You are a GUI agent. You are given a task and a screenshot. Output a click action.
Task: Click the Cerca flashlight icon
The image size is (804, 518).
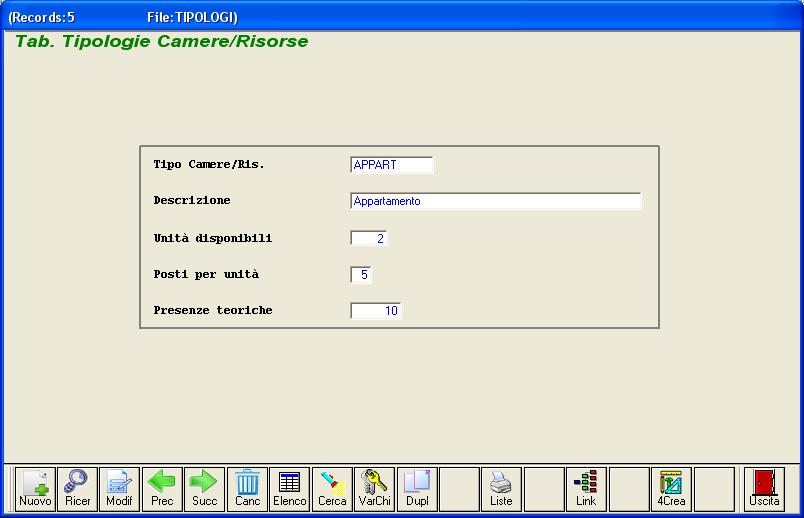pos(332,488)
